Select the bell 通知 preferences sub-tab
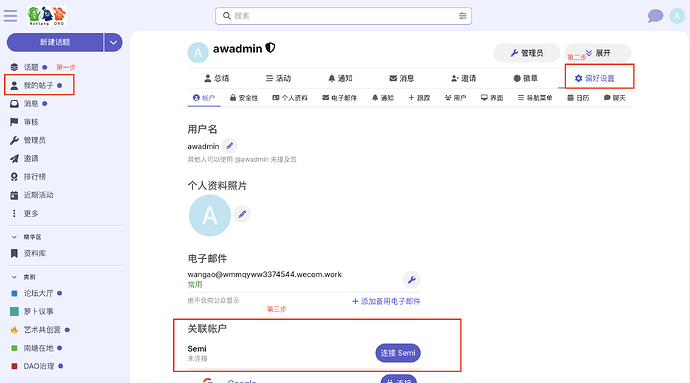 [x=383, y=98]
